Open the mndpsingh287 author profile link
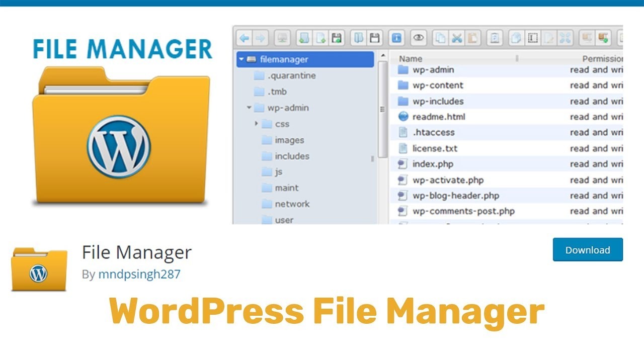This screenshot has height=362, width=644. tap(139, 275)
